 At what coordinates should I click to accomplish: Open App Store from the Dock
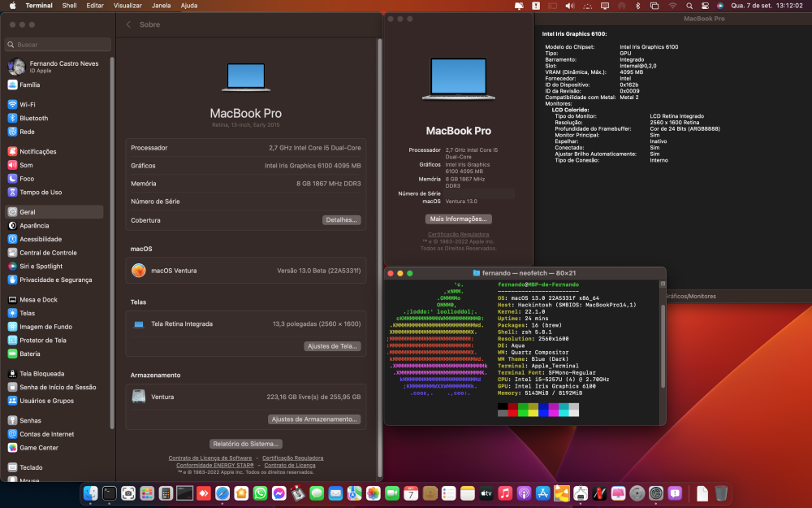(x=542, y=493)
